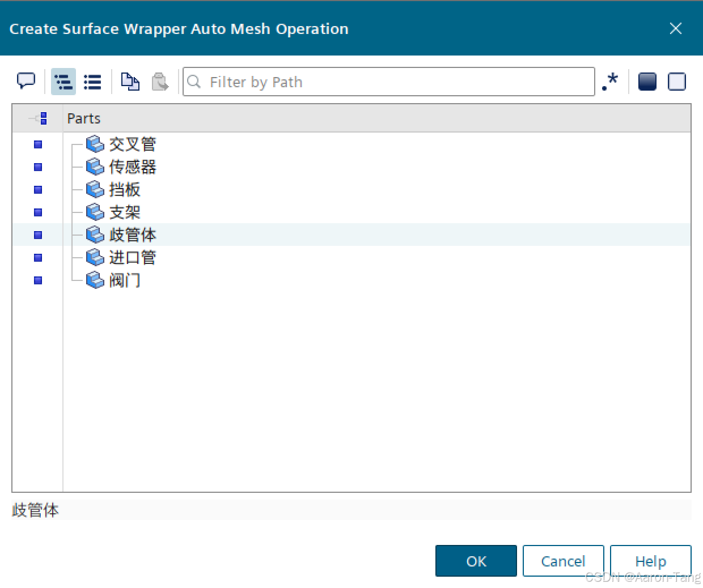Open Help for this dialog
Screen dimensions: 703x588
pos(651,561)
